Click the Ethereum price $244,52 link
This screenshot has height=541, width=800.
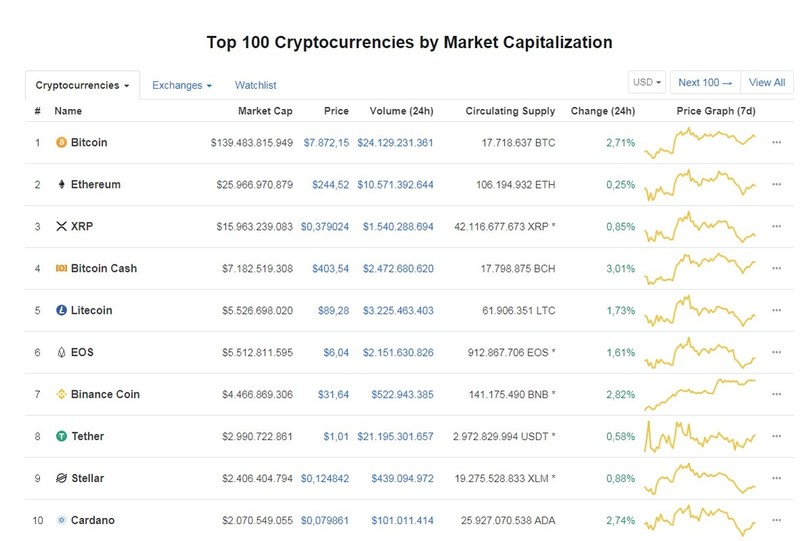point(331,185)
